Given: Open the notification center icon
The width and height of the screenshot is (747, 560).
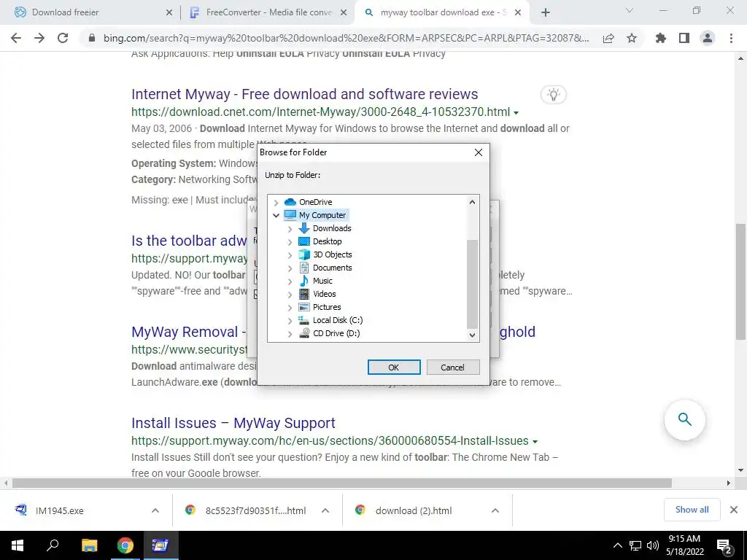Looking at the screenshot, I should [724, 546].
